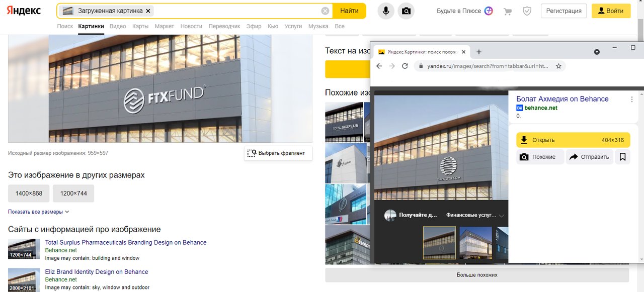Click the Найти search button
The image size is (644, 292).
349,11
